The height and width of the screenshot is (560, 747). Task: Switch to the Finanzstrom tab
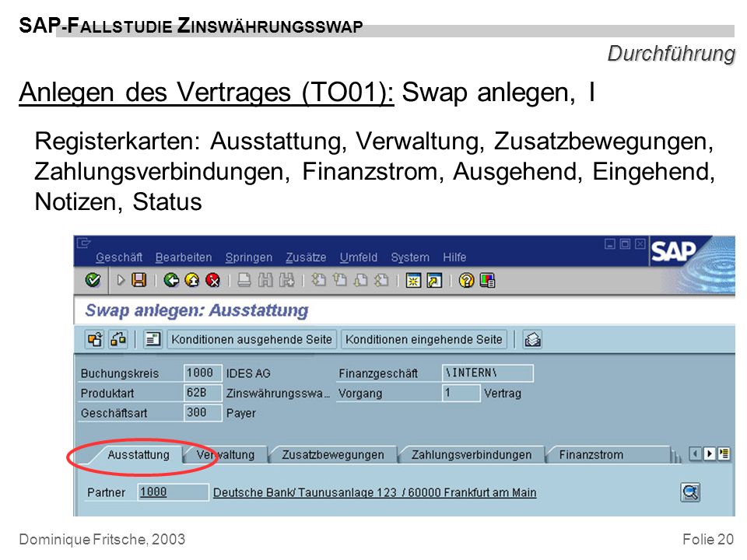click(591, 455)
